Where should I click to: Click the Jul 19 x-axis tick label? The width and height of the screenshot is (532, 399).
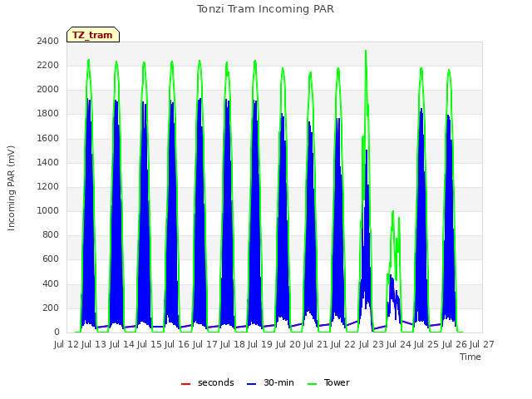[x=260, y=344]
